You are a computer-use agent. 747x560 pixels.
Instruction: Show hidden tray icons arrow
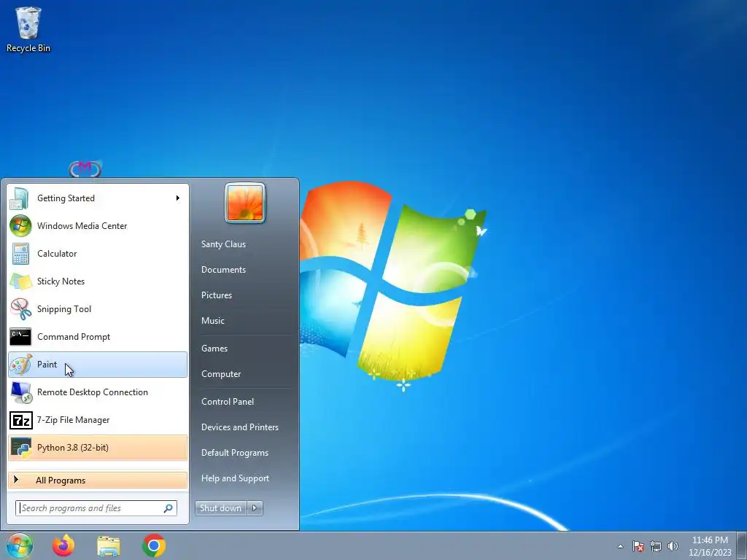620,546
